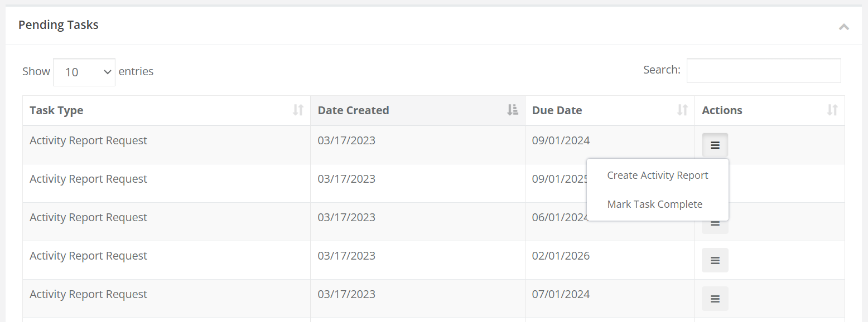The image size is (868, 322).
Task: Expand the entries count selector arrow
Action: click(107, 71)
